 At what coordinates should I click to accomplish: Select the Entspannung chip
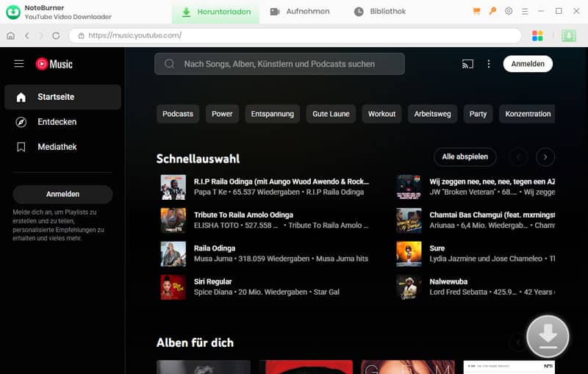(x=272, y=114)
